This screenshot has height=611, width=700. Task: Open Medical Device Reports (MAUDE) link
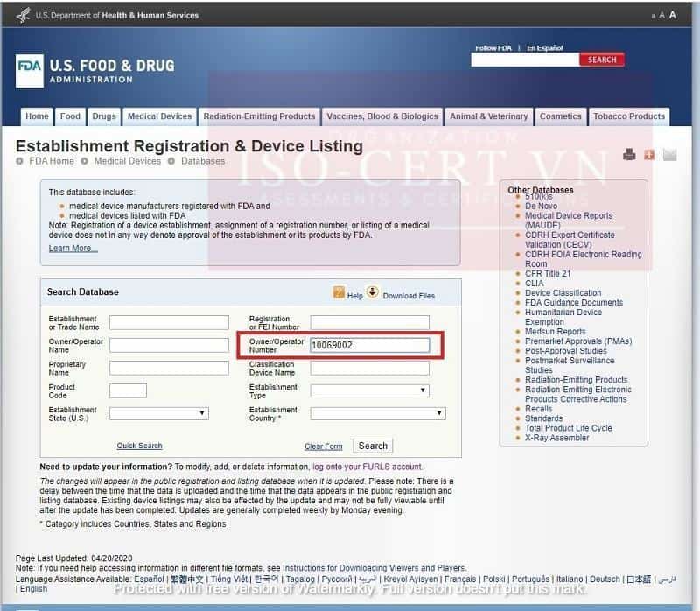coord(569,221)
